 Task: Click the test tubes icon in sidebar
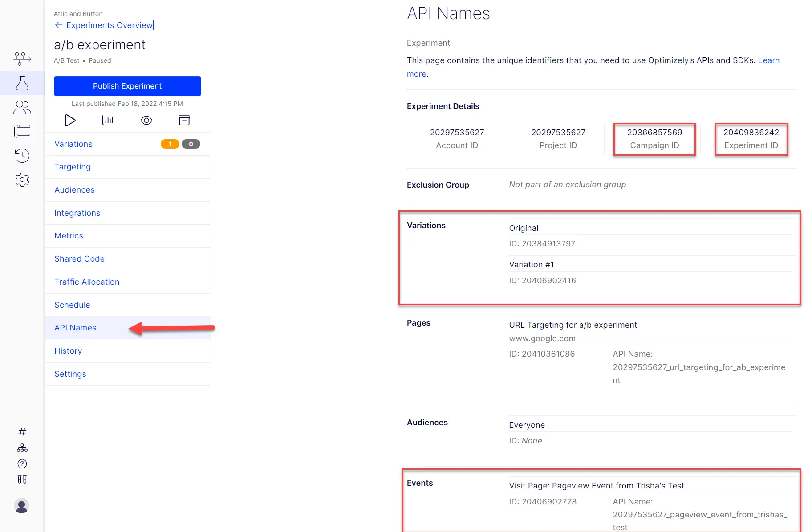click(x=22, y=480)
